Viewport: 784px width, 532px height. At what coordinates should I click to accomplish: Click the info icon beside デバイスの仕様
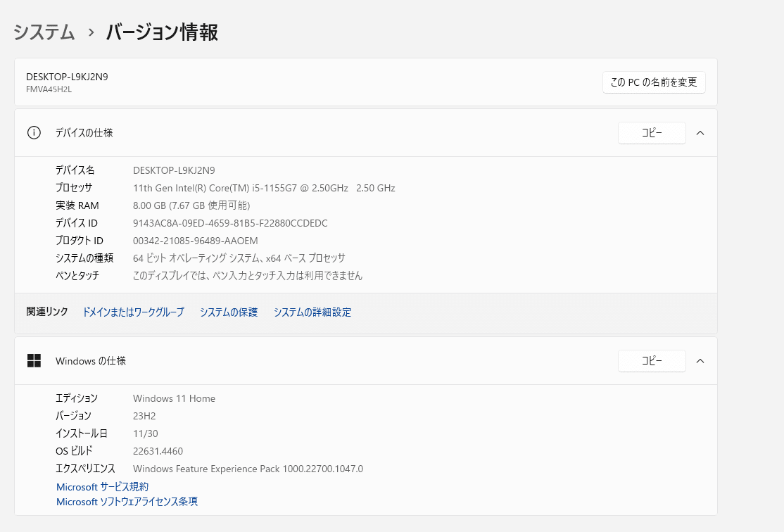tap(34, 132)
